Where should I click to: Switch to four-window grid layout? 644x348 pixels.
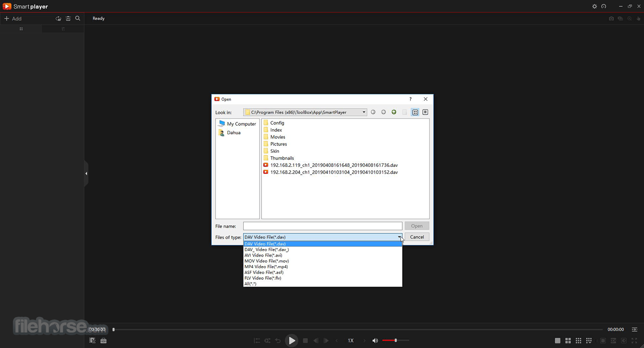click(568, 341)
